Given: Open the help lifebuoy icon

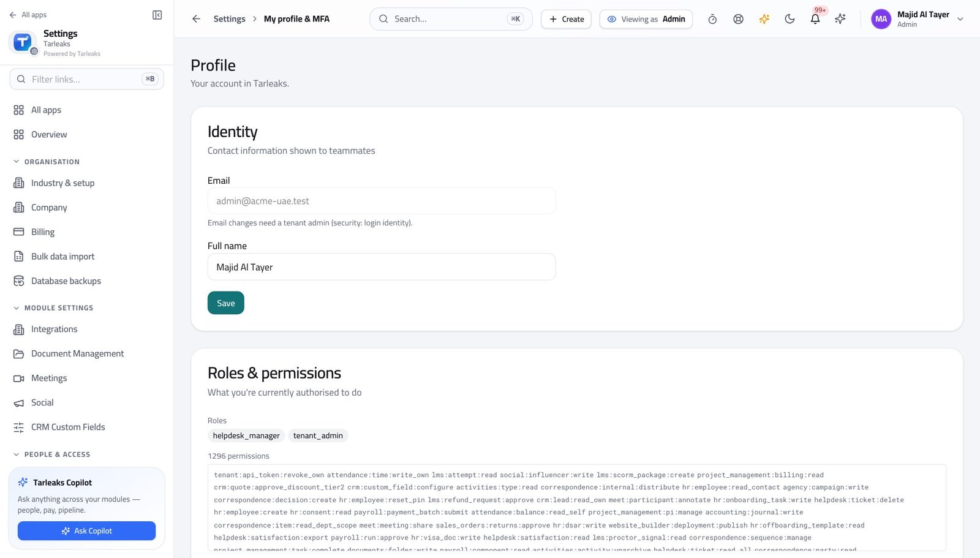Looking at the screenshot, I should click(738, 19).
